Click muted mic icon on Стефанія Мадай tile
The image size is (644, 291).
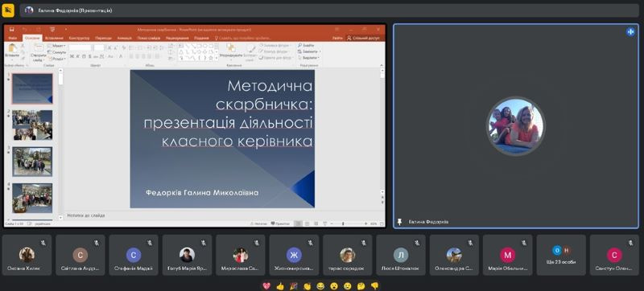[x=150, y=243]
